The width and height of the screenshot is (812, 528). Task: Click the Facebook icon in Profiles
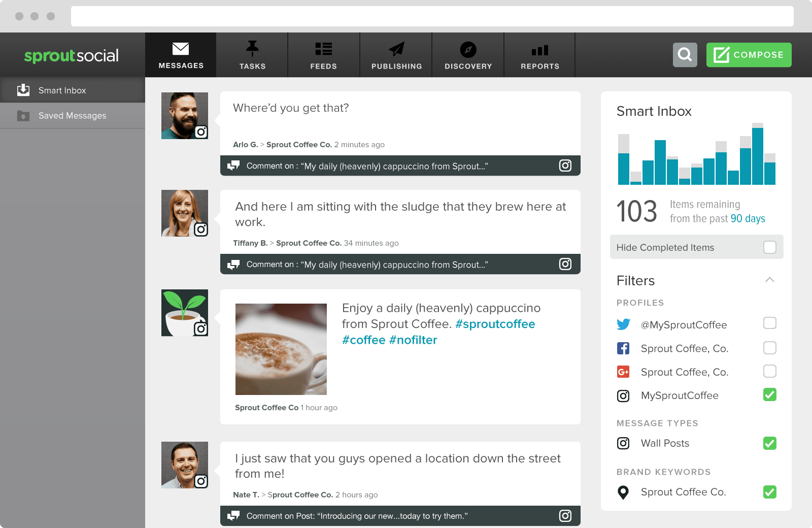(623, 348)
